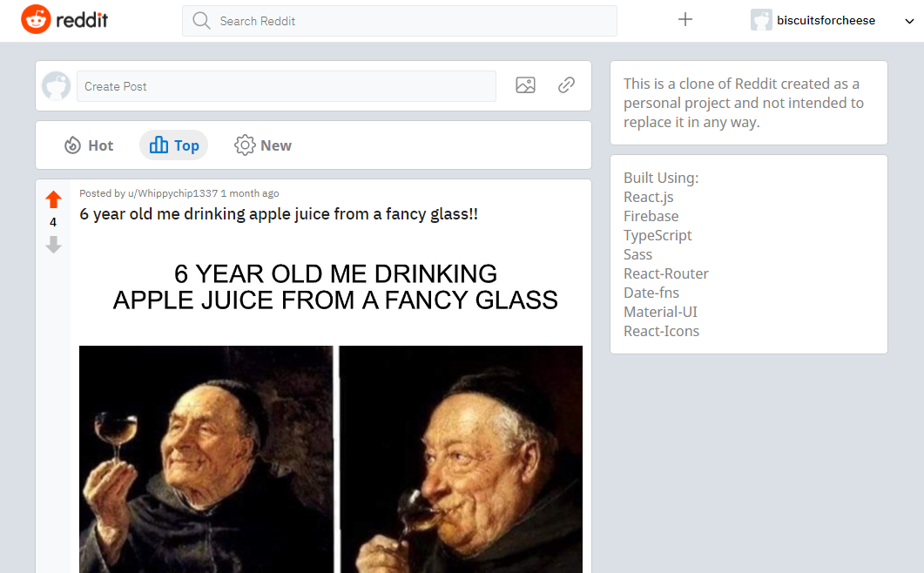Click the biscuitsforcheese user avatar icon
The width and height of the screenshot is (924, 573).
click(x=761, y=20)
